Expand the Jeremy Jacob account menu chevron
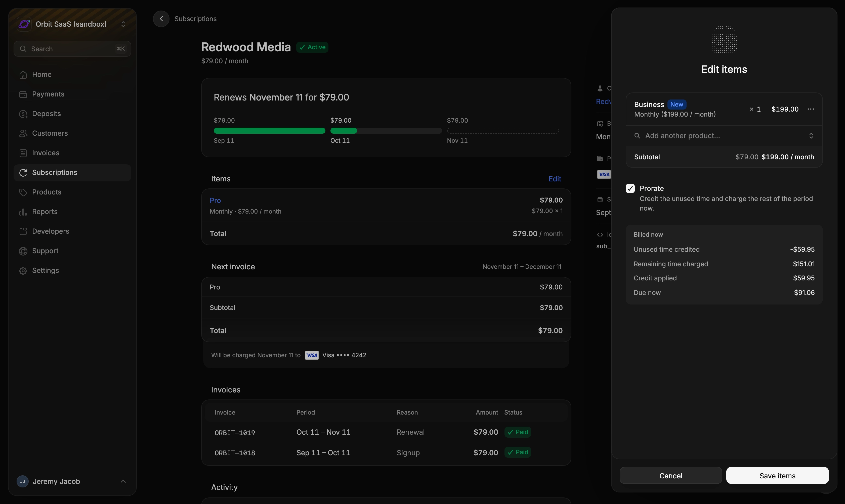Screen dimensions: 845x504 click(x=123, y=481)
